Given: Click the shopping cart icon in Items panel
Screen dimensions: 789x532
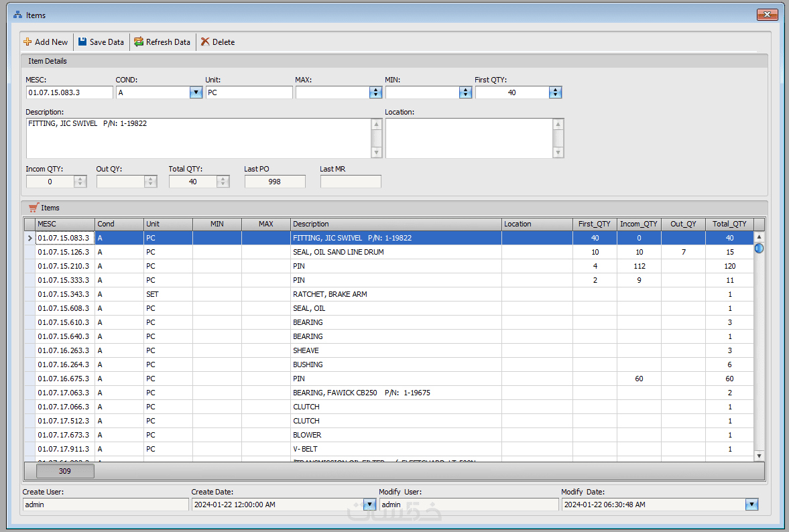Looking at the screenshot, I should point(34,207).
